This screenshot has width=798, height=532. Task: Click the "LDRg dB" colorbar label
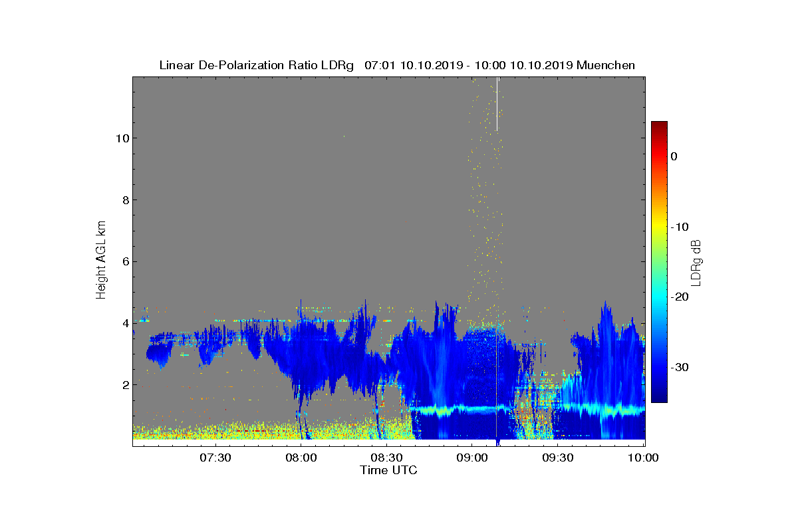click(x=696, y=262)
